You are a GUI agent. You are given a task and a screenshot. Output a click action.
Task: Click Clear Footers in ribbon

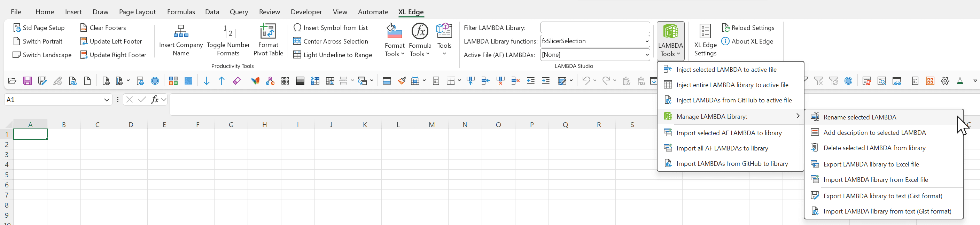tap(103, 28)
